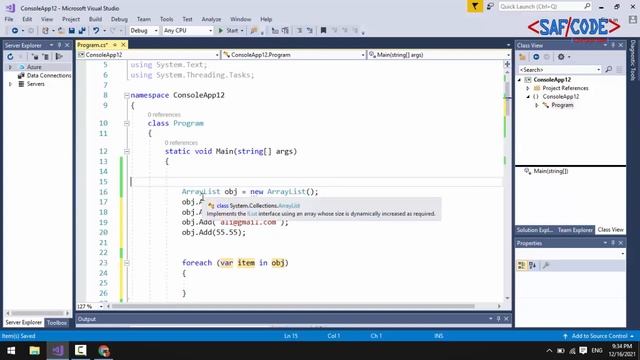
Task: Click the Categorized icon in Properties panel
Action: pos(522,266)
